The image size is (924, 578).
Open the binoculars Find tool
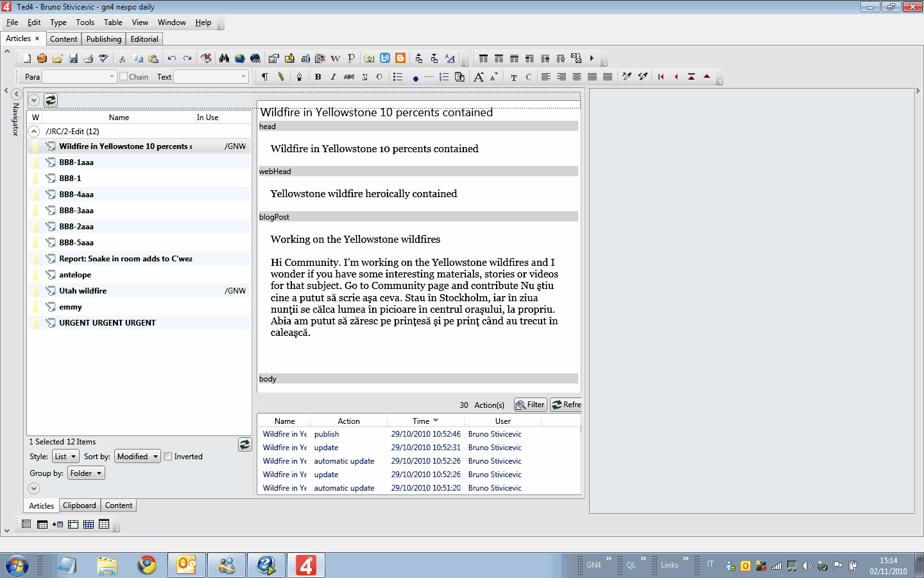pos(224,58)
